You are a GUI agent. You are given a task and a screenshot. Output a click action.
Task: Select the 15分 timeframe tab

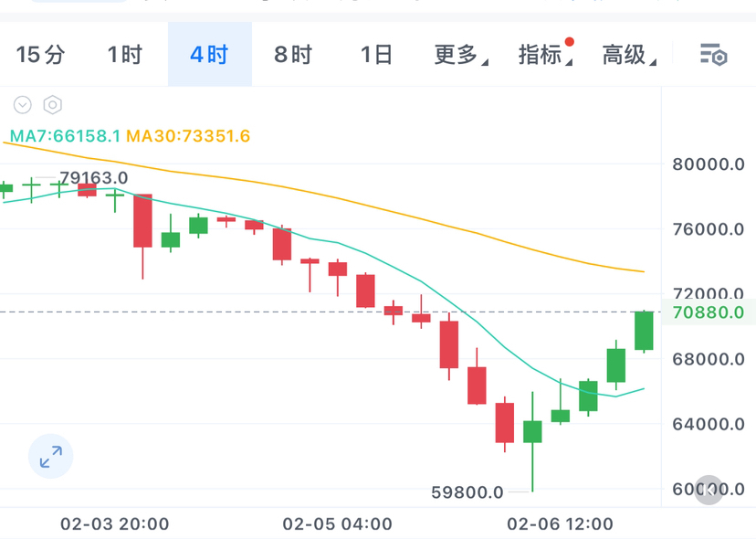[x=41, y=55]
